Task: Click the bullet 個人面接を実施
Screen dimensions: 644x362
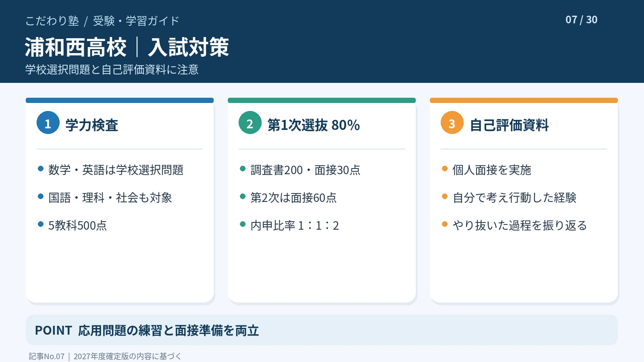Action: pyautogui.click(x=492, y=170)
